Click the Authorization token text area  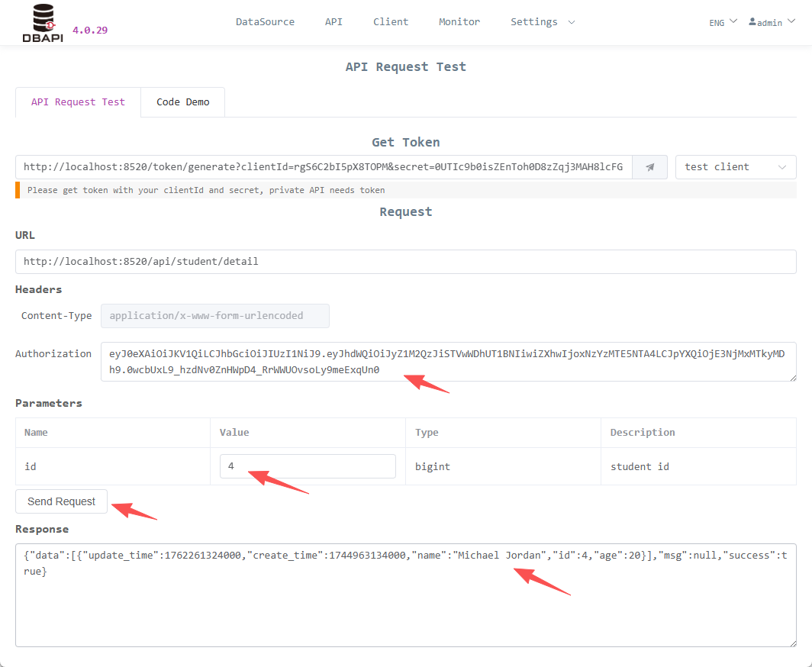coord(449,362)
